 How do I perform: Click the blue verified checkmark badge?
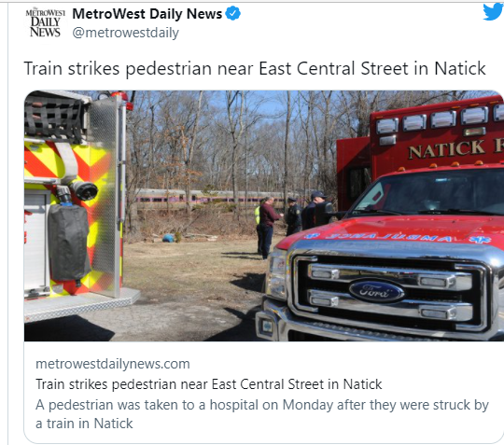coord(232,14)
